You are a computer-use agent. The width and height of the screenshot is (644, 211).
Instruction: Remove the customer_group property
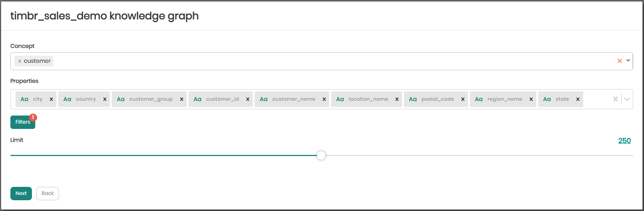182,99
